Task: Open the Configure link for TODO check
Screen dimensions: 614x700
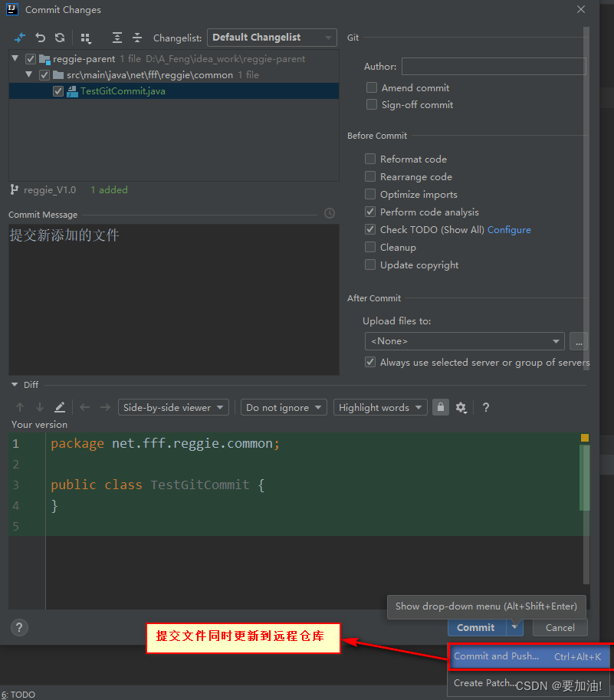Action: click(509, 229)
